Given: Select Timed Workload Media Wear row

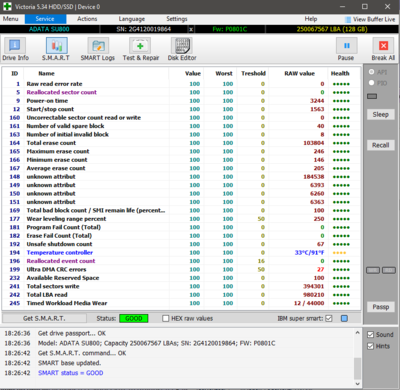Looking at the screenshot, I should [181, 303].
